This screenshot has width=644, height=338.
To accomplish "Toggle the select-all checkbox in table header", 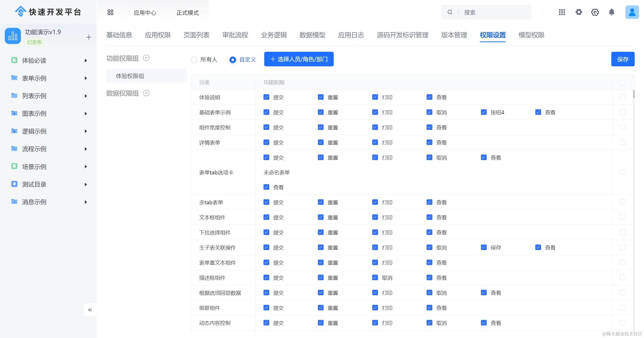I will pyautogui.click(x=622, y=82).
